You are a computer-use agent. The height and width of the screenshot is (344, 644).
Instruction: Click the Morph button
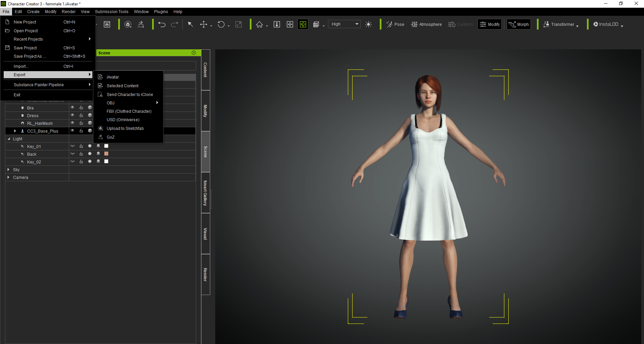pos(519,24)
